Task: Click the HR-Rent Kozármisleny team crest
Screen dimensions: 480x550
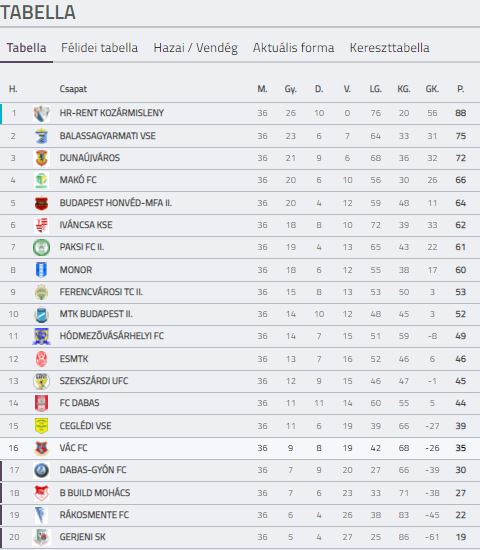Action: coord(41,114)
